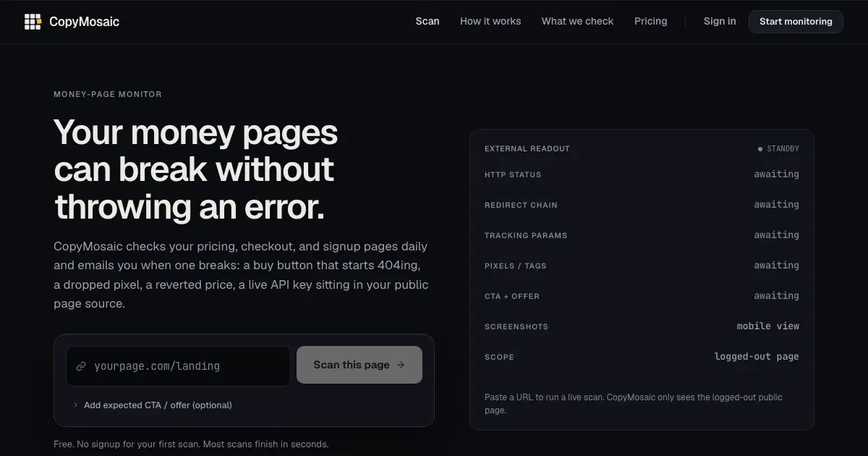Navigate to Pricing page

pyautogui.click(x=651, y=22)
